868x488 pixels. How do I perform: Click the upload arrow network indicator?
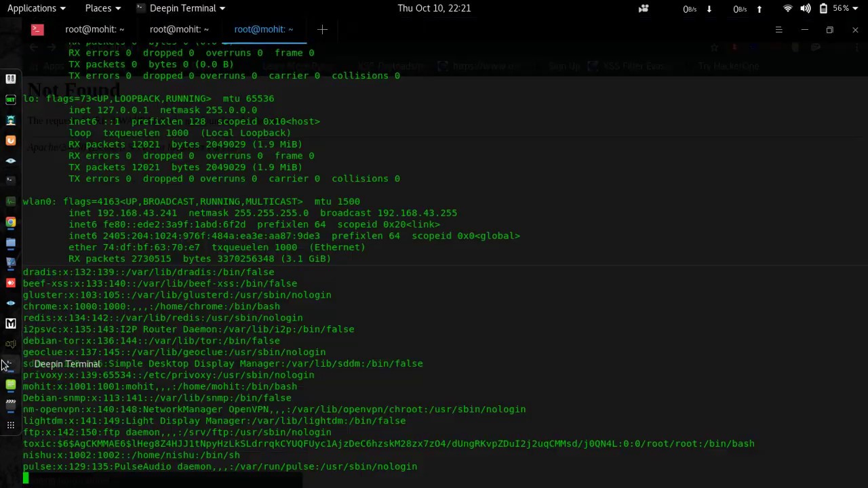pyautogui.click(x=759, y=8)
